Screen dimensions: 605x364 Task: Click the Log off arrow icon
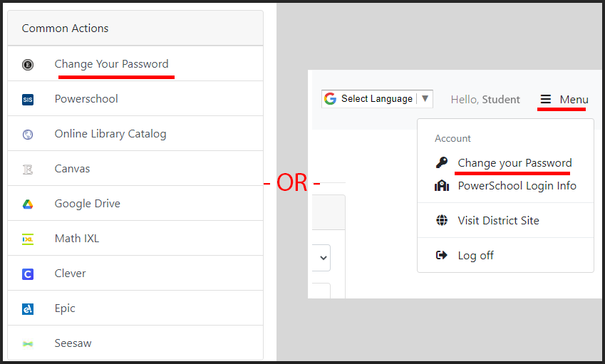point(441,255)
